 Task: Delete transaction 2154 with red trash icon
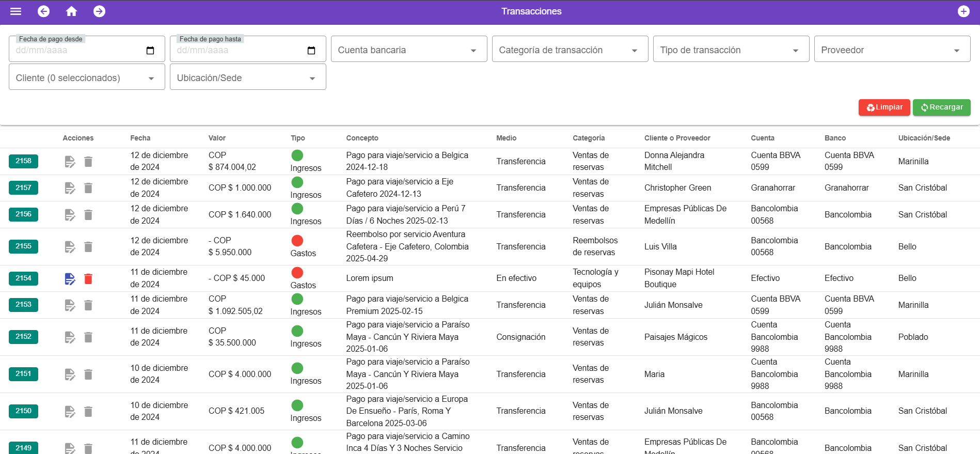click(x=88, y=279)
